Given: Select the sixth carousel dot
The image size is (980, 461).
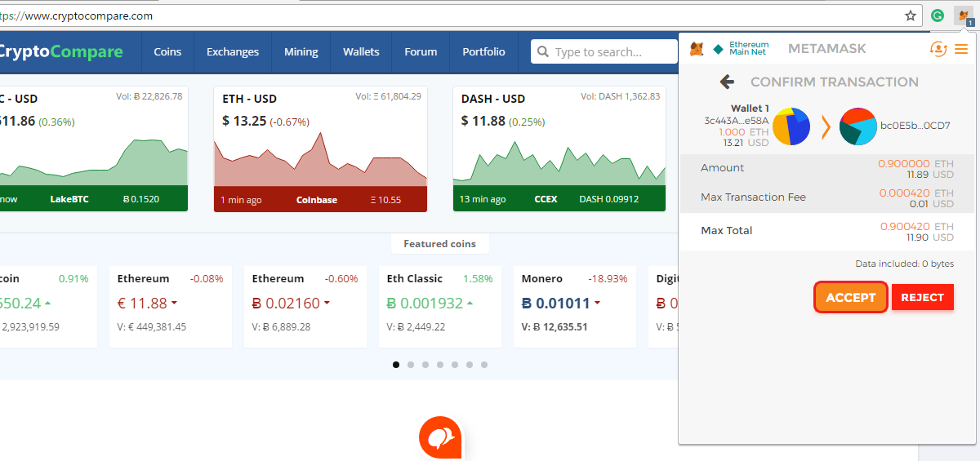Looking at the screenshot, I should (x=470, y=365).
